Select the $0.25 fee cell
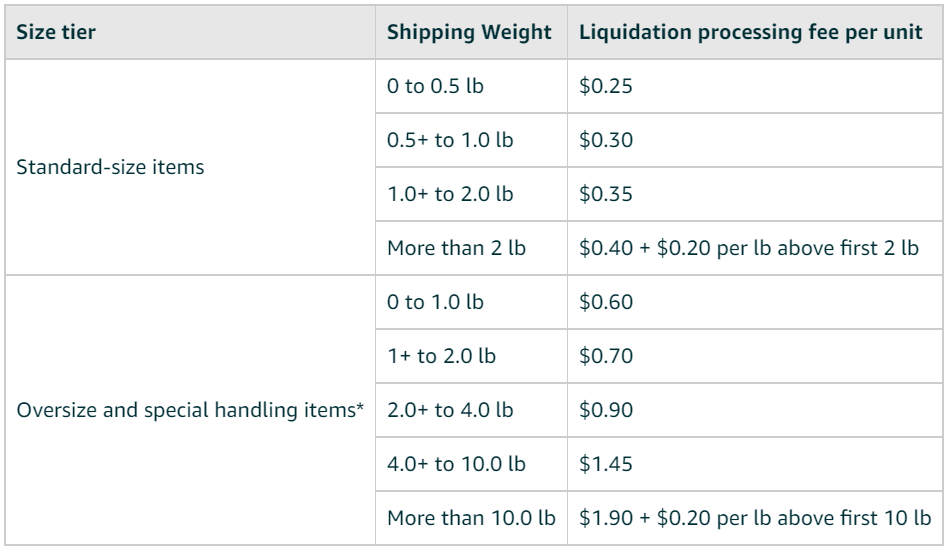Image resolution: width=947 pixels, height=551 pixels. tap(755, 86)
